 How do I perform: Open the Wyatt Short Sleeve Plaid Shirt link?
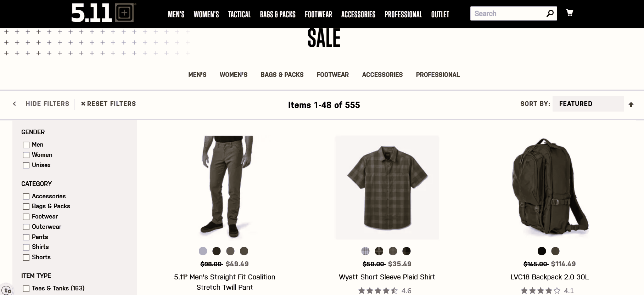[x=387, y=277]
